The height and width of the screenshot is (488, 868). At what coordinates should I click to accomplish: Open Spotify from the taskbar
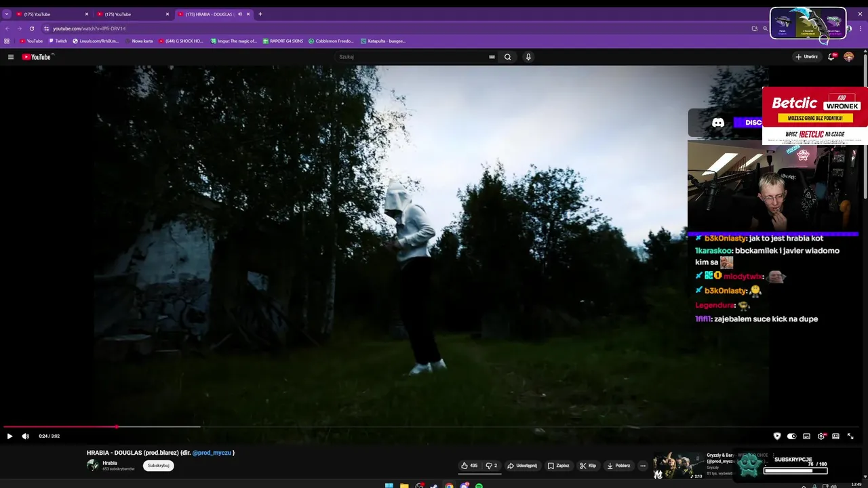coord(479,485)
